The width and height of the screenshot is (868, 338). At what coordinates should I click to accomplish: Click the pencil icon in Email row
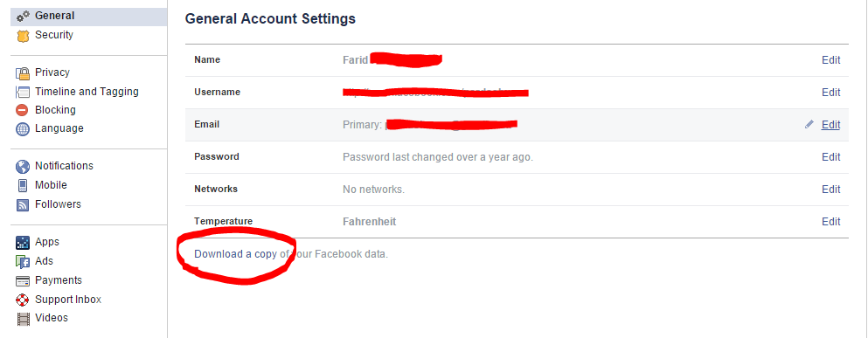[x=809, y=125]
